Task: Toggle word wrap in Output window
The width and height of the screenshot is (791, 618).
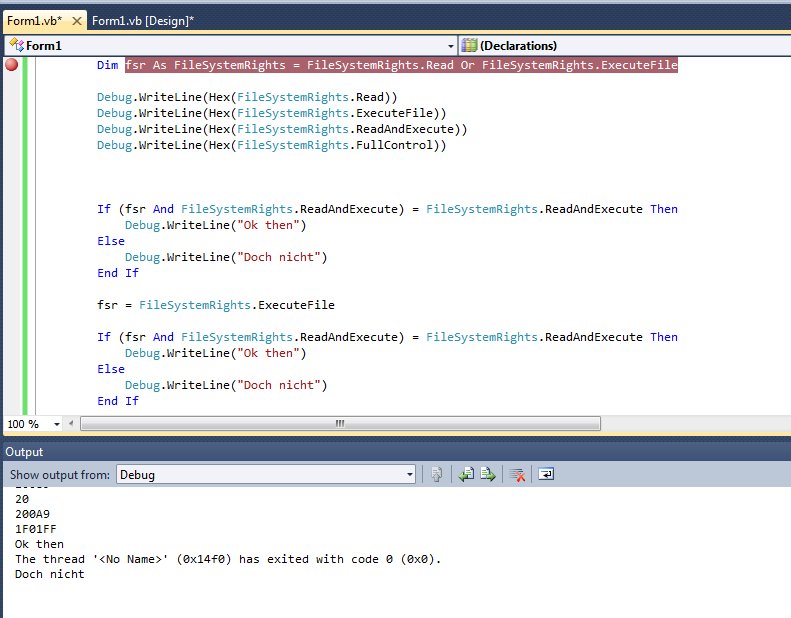Action: [x=546, y=475]
